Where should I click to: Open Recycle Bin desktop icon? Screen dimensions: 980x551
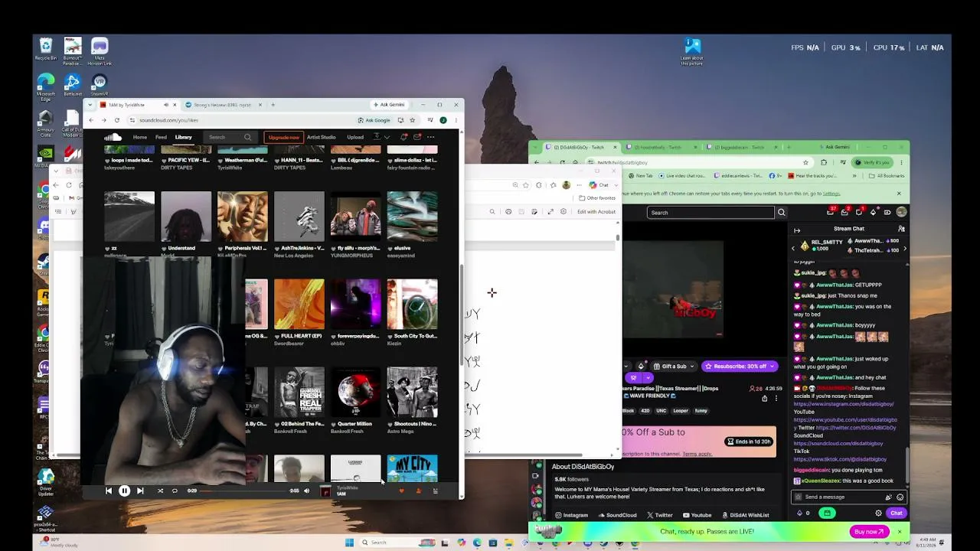tap(45, 50)
